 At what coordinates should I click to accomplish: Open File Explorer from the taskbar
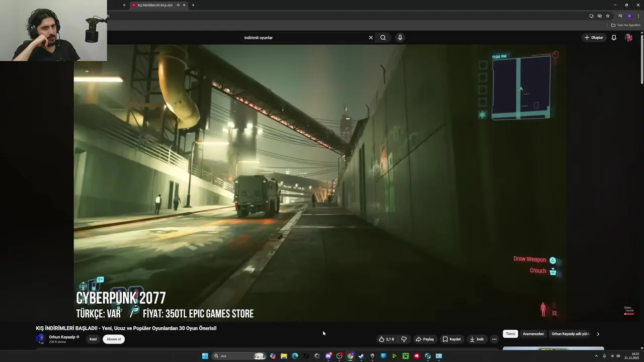pos(284,356)
